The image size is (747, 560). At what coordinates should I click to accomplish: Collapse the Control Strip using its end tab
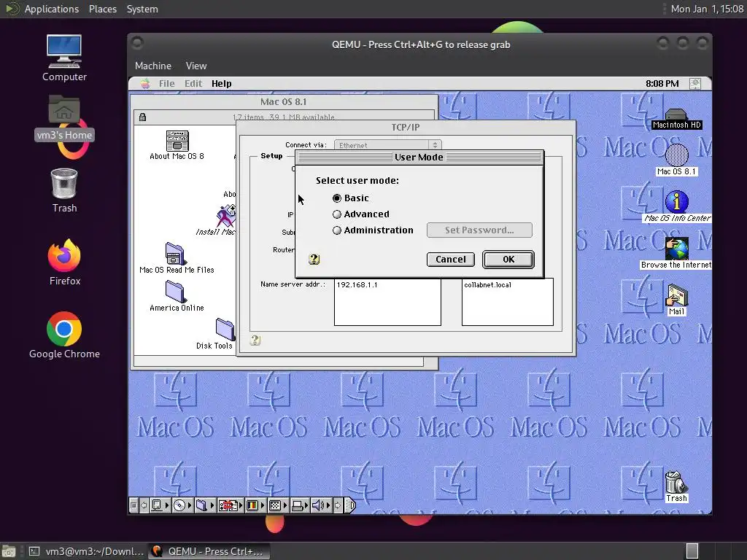pyautogui.click(x=349, y=505)
